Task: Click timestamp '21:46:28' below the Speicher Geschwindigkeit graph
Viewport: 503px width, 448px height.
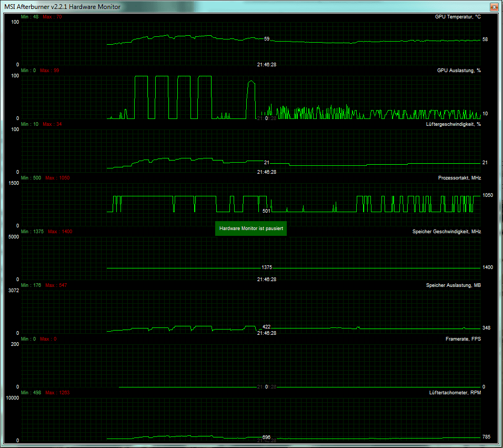Action: (267, 279)
